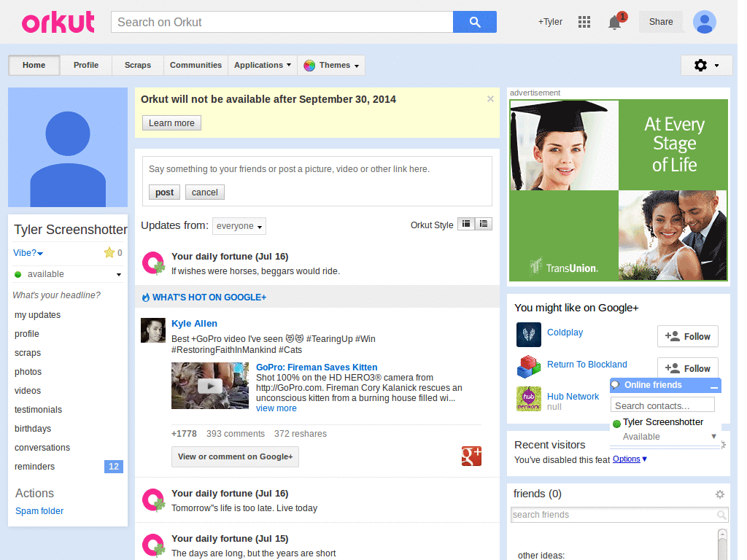This screenshot has width=747, height=560.
Task: Open Kyle Allen's name link
Action: click(194, 323)
